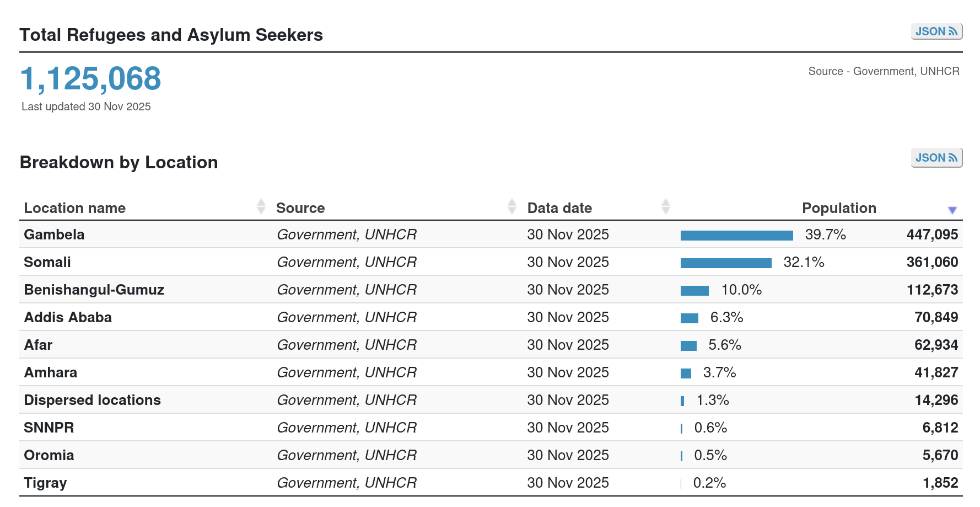The width and height of the screenshot is (980, 507).
Task: Select Addis Ababa in the table
Action: tap(68, 317)
